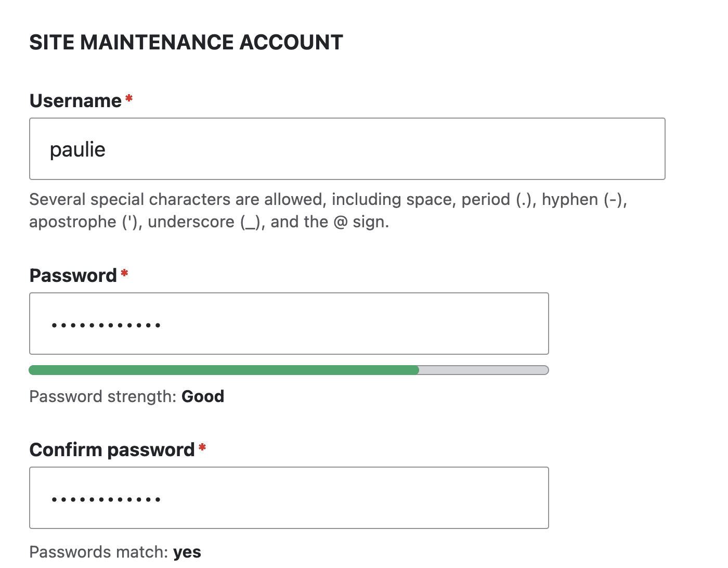
Task: Click the password strength progress bar
Action: pos(289,370)
